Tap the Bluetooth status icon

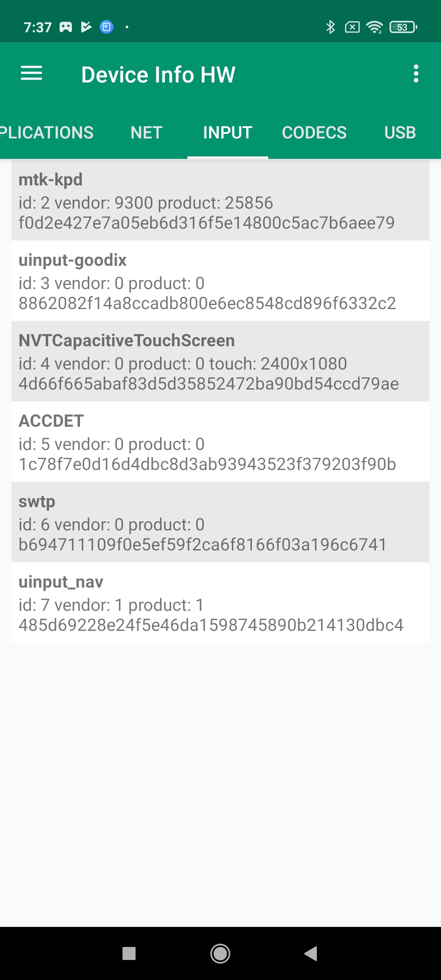tap(330, 27)
